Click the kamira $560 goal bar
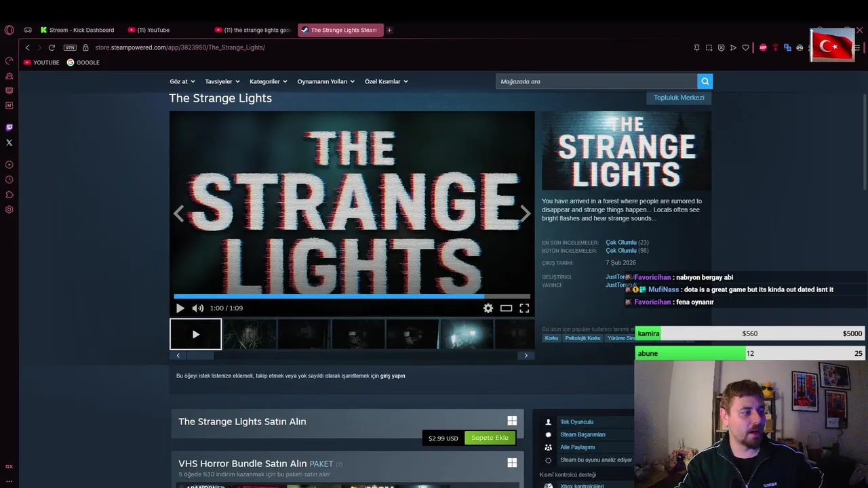The width and height of the screenshot is (868, 488). click(750, 333)
